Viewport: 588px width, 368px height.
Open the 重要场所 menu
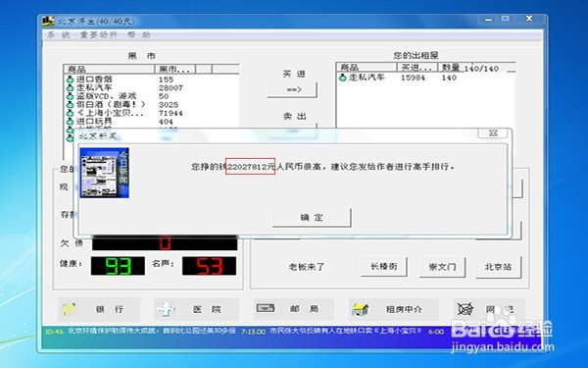[99, 35]
